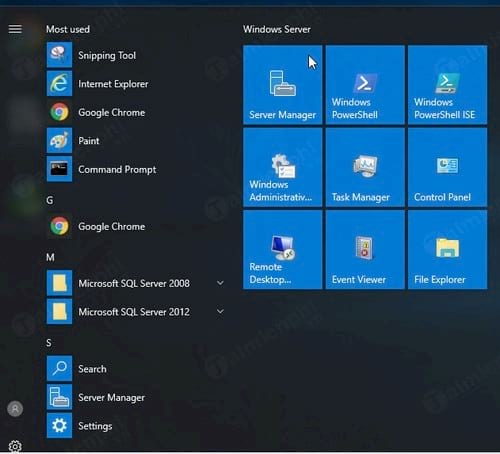Launch Internet Explorer from the list
This screenshot has width=500, height=454.
click(137, 84)
